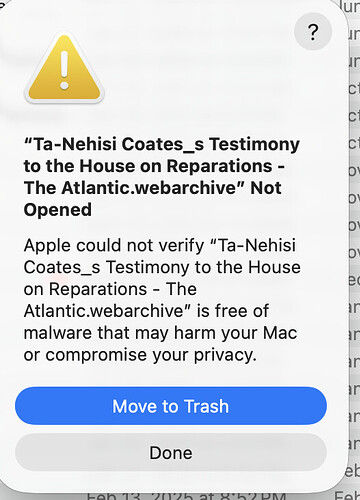
Task: Select the "Feb 13, 2025 at 8:52 PM" background row
Action: (x=186, y=495)
